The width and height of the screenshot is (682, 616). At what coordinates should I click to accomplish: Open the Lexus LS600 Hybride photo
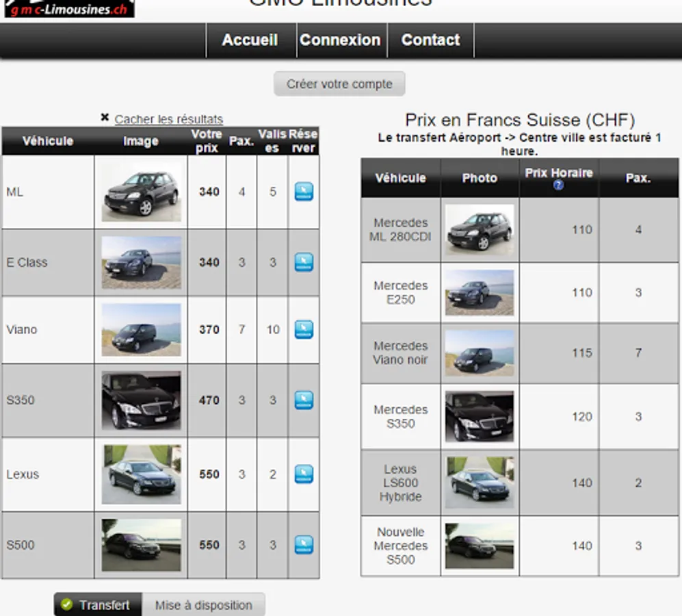[x=480, y=483]
